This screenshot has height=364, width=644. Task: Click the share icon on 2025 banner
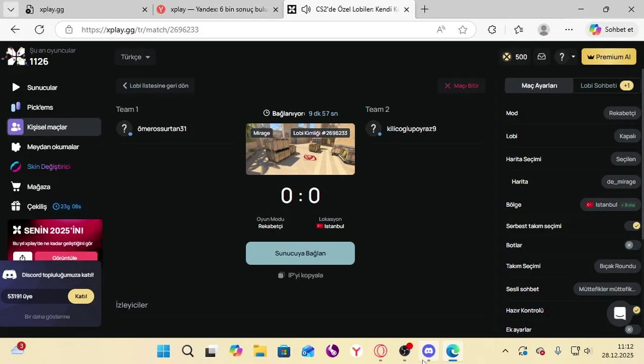point(23,258)
